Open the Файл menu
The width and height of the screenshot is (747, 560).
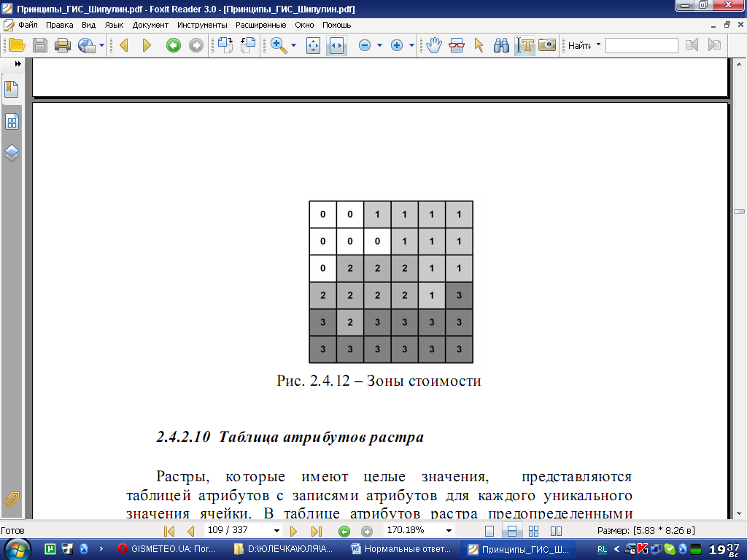point(28,25)
